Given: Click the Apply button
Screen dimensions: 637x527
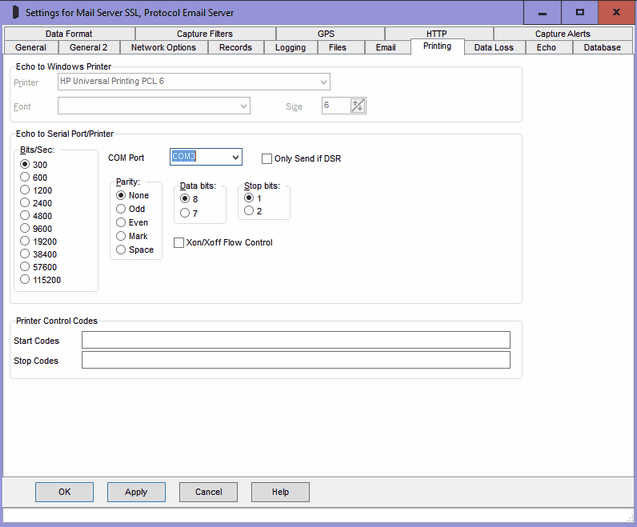Looking at the screenshot, I should (136, 492).
